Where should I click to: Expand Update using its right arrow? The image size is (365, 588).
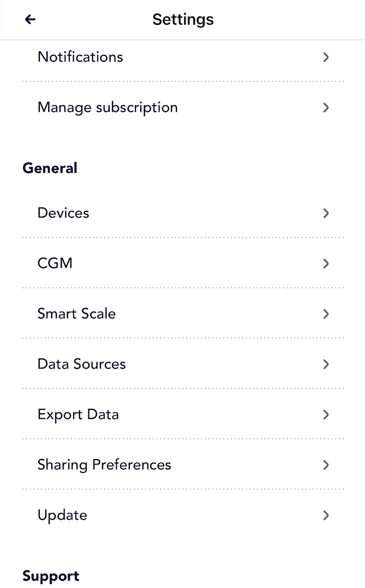pos(326,515)
